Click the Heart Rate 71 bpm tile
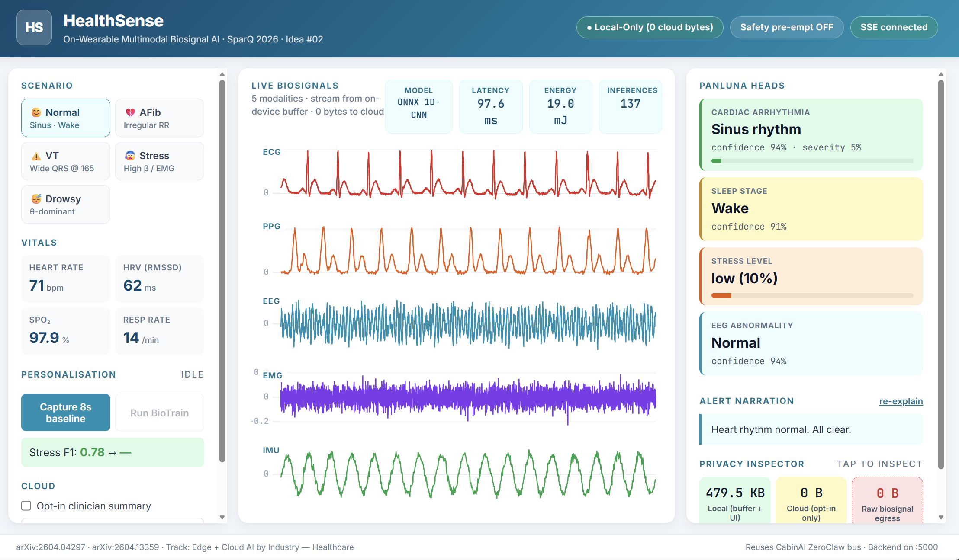This screenshot has height=560, width=959. click(66, 279)
